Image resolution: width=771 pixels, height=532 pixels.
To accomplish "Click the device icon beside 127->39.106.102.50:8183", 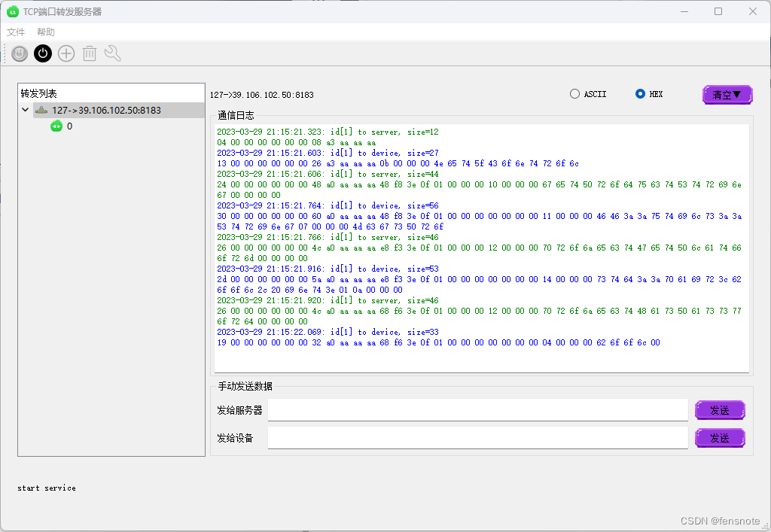I will (42, 110).
